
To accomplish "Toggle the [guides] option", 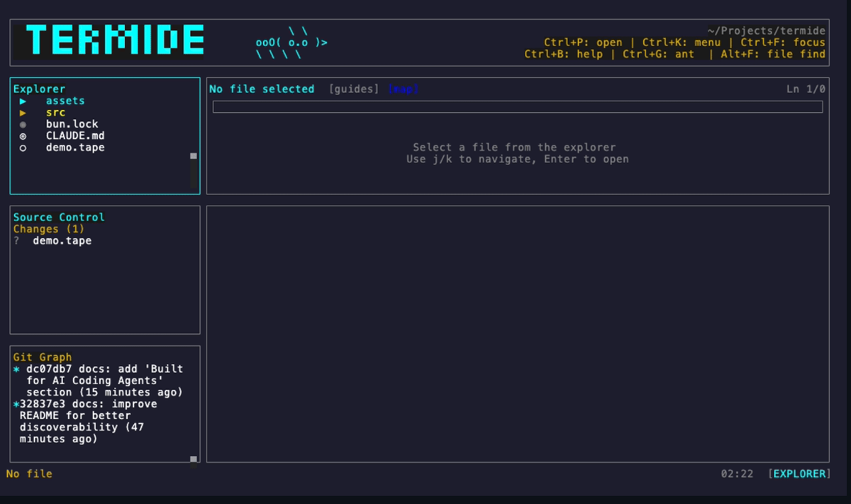I will (354, 89).
